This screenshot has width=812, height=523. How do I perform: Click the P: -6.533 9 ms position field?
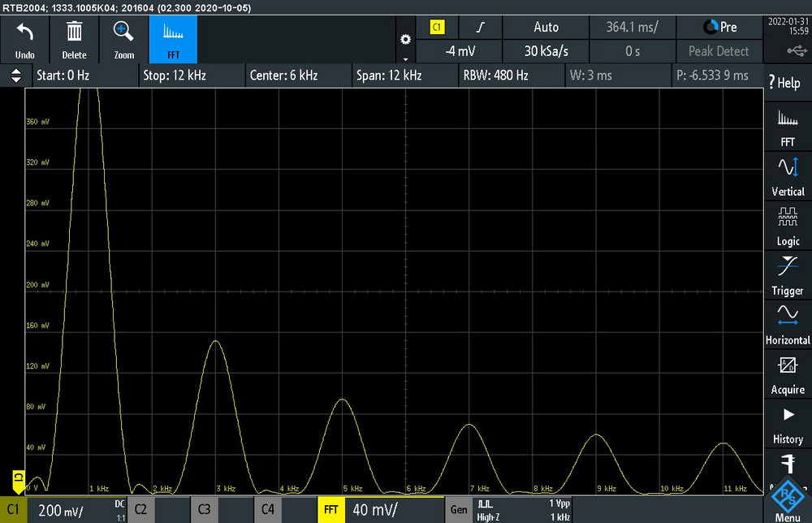pos(718,76)
